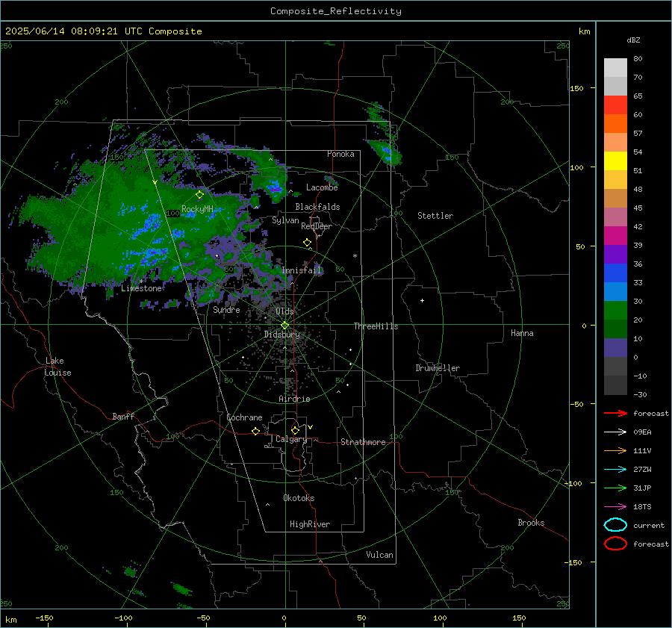Click the magenta 18TS arrow in legend

pyautogui.click(x=615, y=507)
